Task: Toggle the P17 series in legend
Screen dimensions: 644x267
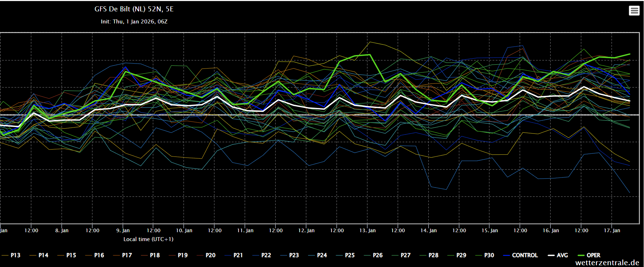Action: 122,255
